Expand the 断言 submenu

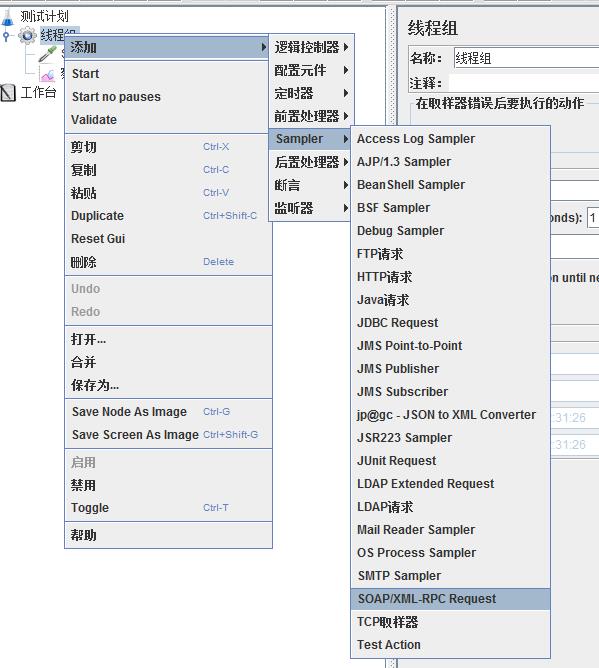pos(311,185)
